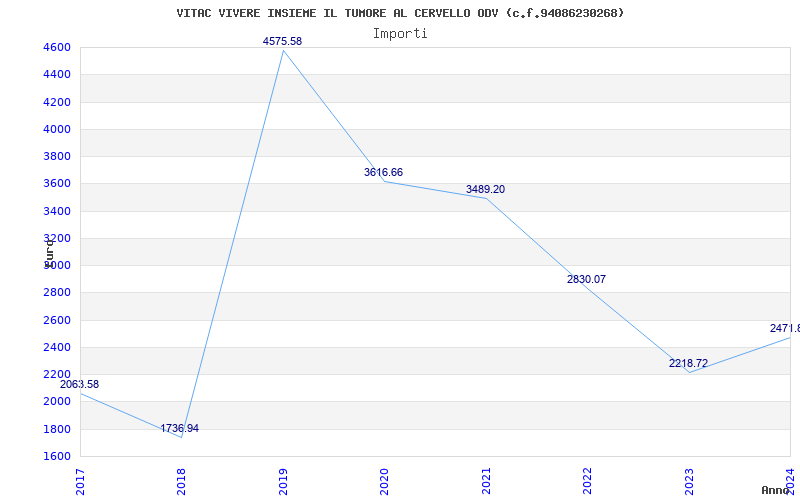This screenshot has width=800, height=500.
Task: Click x-axis year 2023
Action: [x=689, y=482]
